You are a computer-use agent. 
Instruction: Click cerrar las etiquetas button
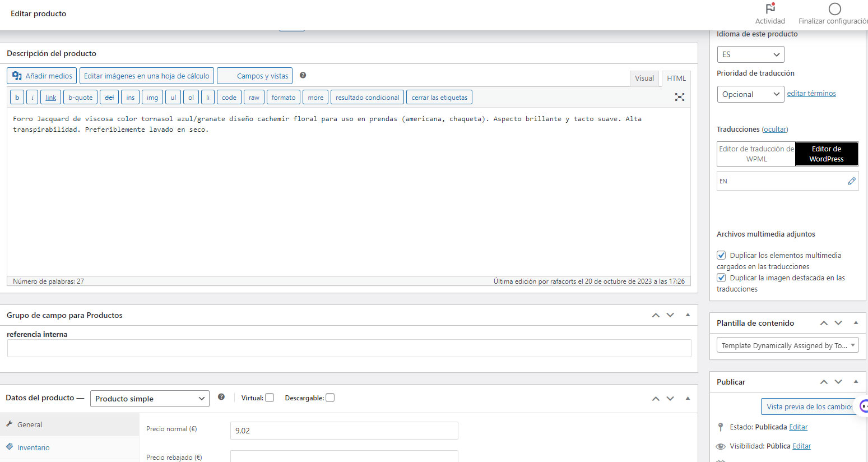pyautogui.click(x=439, y=98)
